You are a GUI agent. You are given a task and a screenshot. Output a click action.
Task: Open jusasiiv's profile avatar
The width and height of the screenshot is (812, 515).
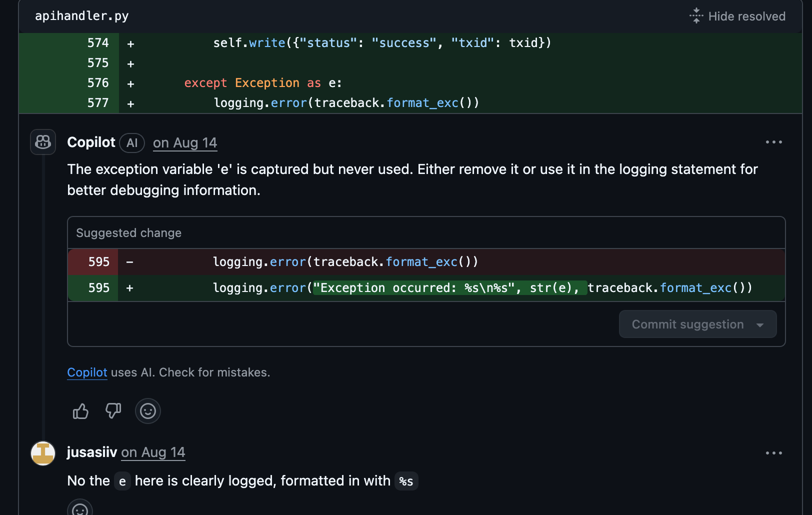tap(43, 453)
